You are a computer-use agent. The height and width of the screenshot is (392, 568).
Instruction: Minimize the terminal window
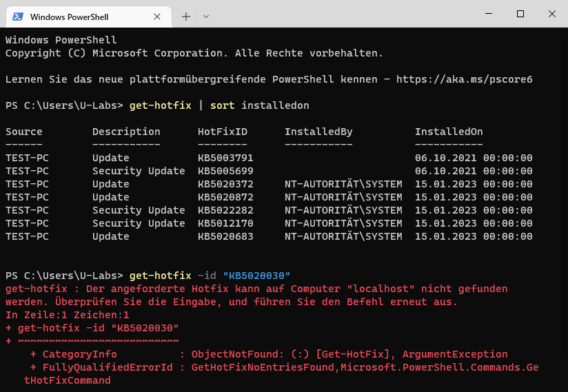pyautogui.click(x=489, y=14)
